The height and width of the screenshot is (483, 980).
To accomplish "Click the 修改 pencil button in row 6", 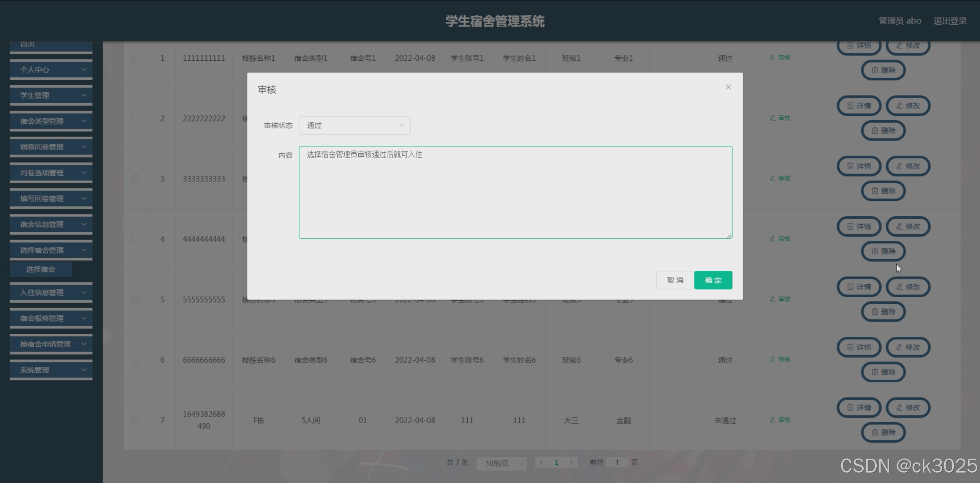I will click(x=908, y=347).
